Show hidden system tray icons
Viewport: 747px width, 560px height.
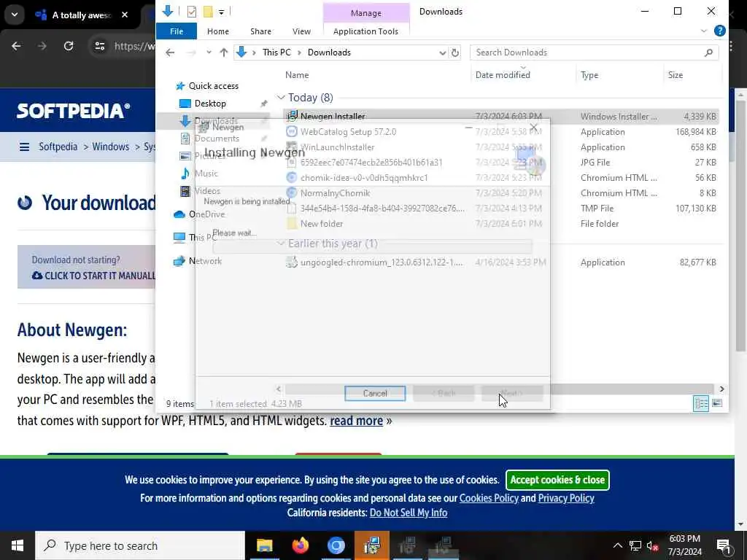tap(617, 545)
